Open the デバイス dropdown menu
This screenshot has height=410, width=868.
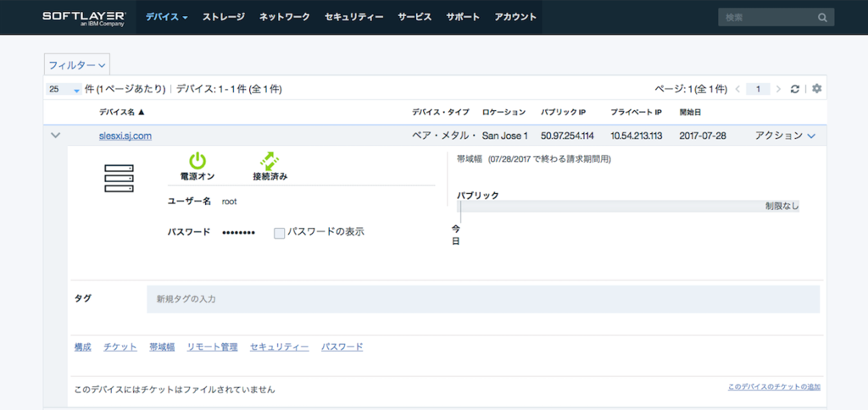(x=167, y=17)
